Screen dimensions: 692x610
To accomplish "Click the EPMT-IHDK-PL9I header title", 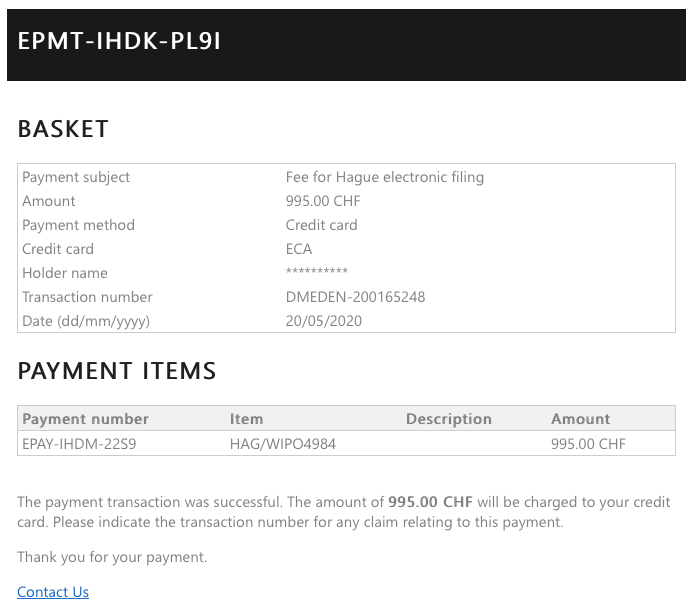I will (x=119, y=42).
